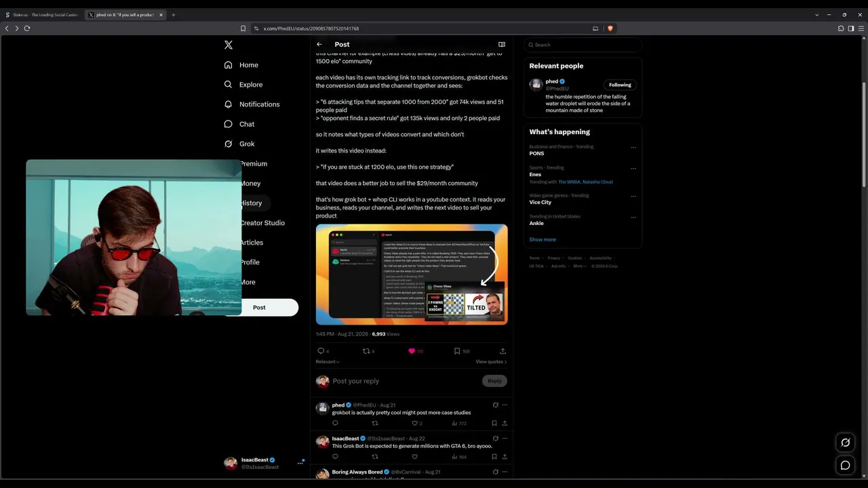The width and height of the screenshot is (868, 488).
Task: Open more options for Enes trend
Action: pos(633,168)
